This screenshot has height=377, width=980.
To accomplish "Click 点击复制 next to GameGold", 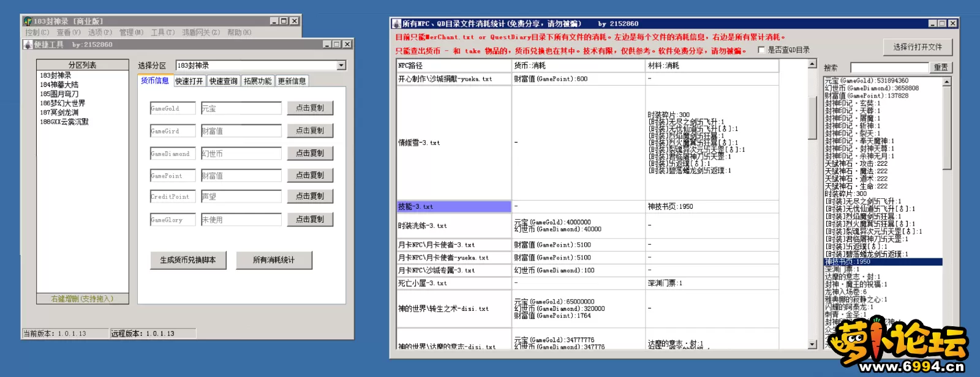I will (x=310, y=108).
